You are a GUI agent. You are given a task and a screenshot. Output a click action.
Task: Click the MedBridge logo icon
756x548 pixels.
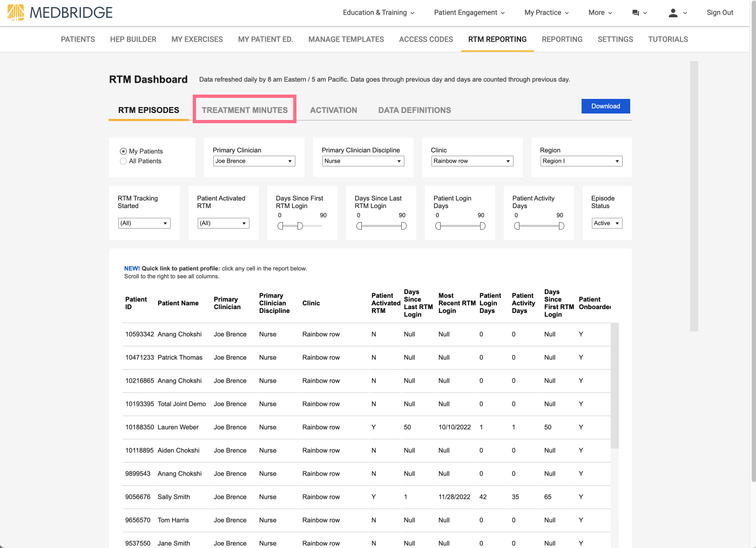[x=16, y=12]
